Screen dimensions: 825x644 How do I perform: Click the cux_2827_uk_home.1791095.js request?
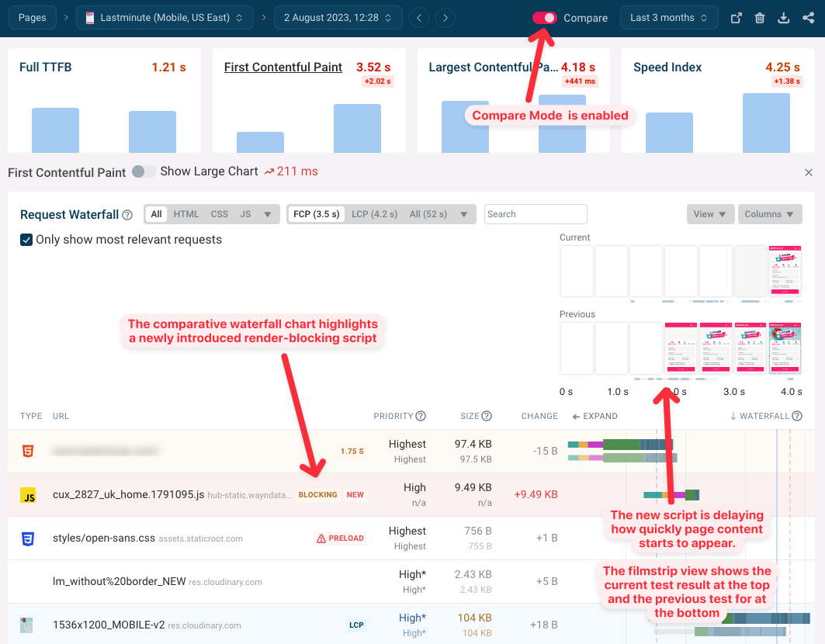pos(128,494)
